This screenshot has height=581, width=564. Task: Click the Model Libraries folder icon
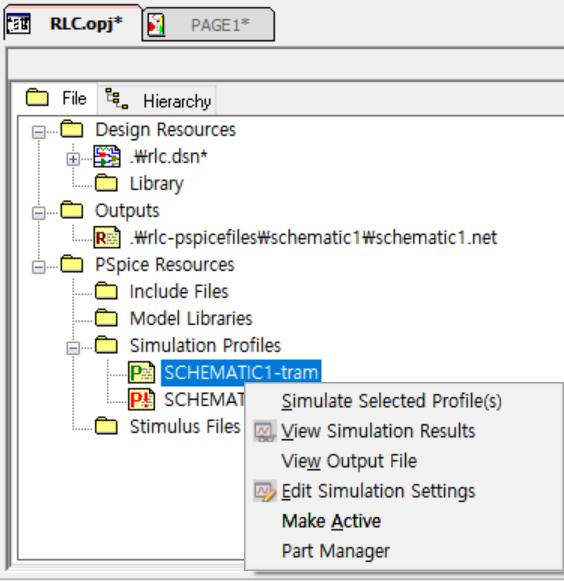(106, 318)
